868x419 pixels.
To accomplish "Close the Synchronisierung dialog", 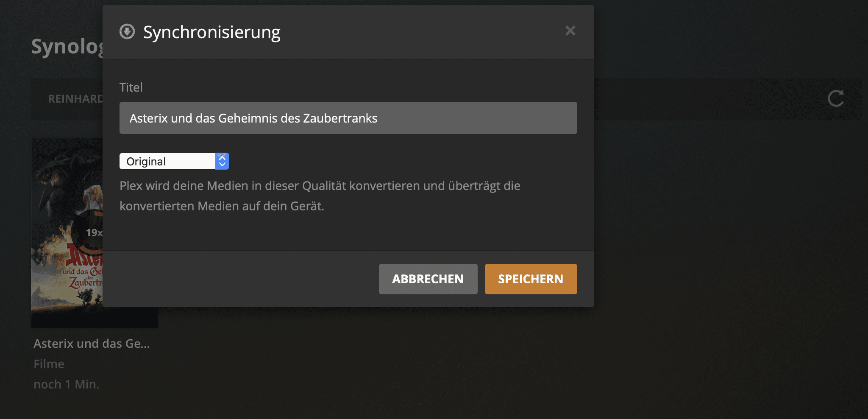I will (570, 31).
